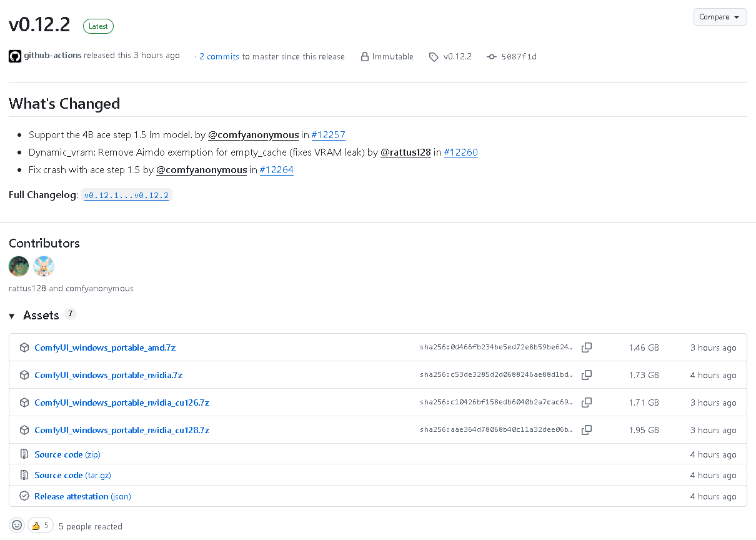Copy sha256 hash of amd.7z asset
The height and width of the screenshot is (540, 756).
click(x=587, y=347)
